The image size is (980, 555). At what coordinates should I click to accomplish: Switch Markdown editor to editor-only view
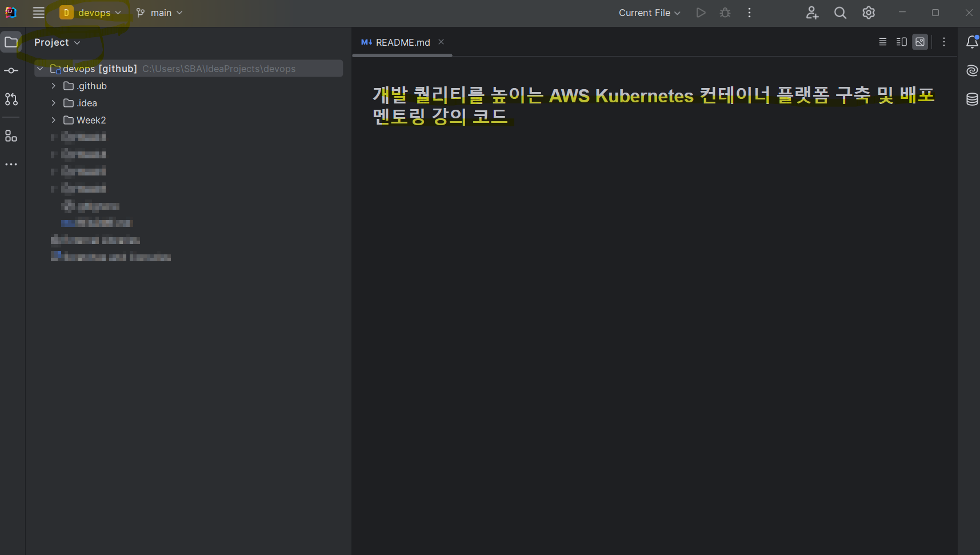click(x=883, y=42)
